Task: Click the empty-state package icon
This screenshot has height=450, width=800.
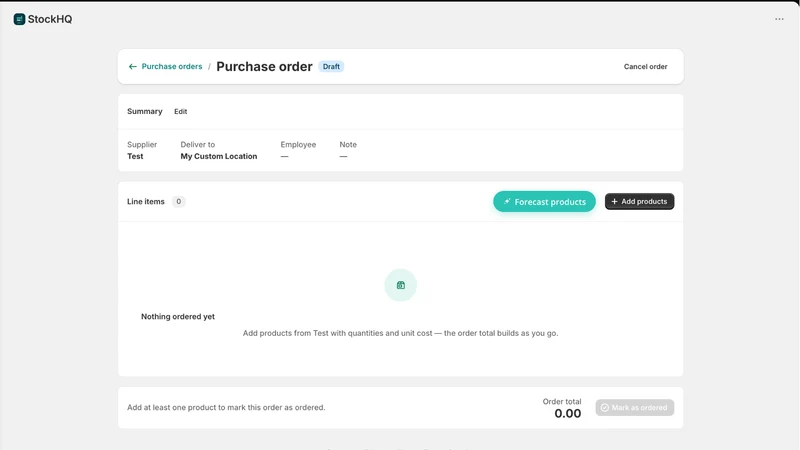Action: [401, 285]
